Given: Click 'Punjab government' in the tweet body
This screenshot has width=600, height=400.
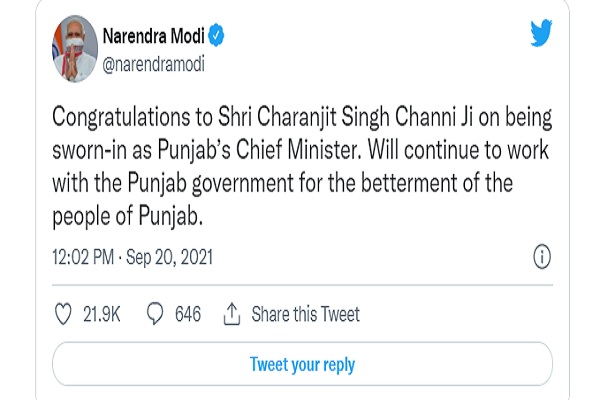Looking at the screenshot, I should [x=210, y=183].
